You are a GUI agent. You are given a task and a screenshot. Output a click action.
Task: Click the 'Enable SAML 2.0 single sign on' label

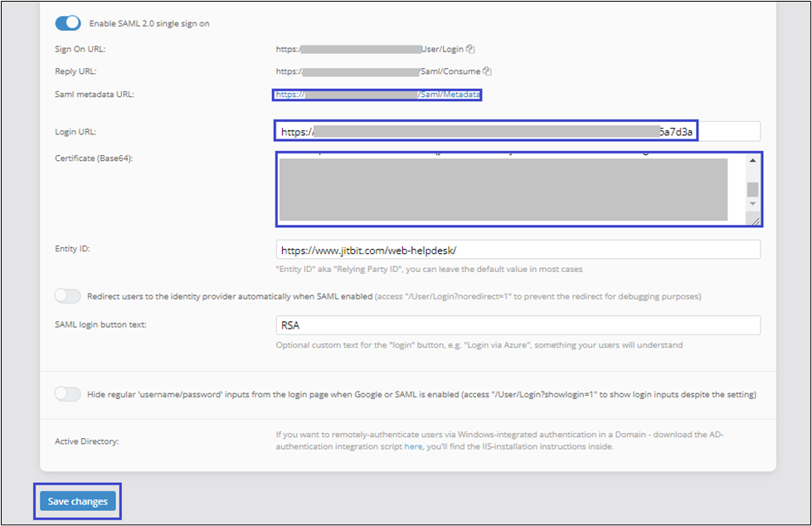coord(149,23)
